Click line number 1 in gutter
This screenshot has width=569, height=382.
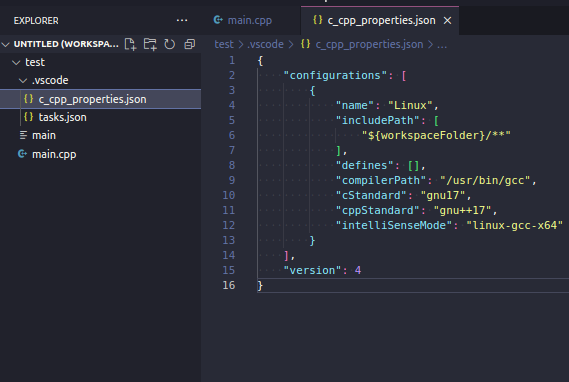[x=232, y=60]
